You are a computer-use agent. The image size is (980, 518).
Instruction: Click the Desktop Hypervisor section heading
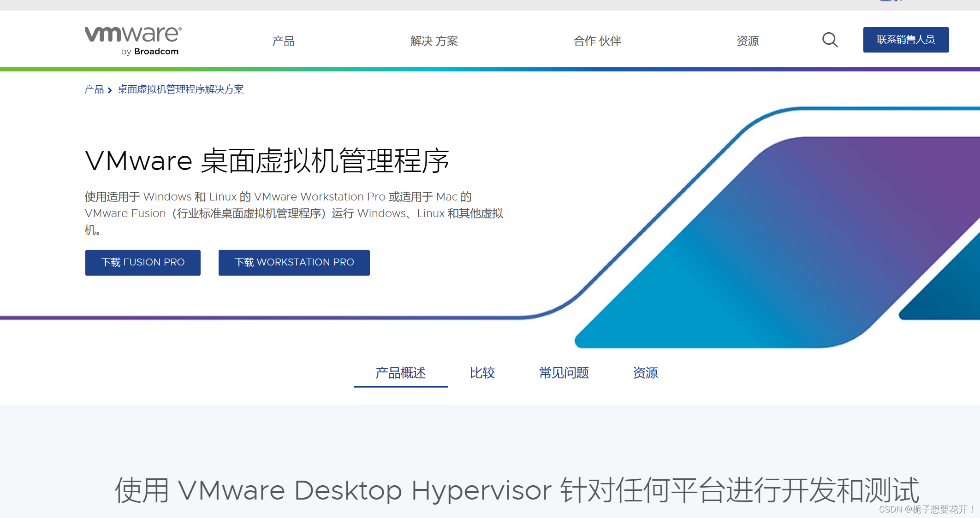click(x=517, y=490)
